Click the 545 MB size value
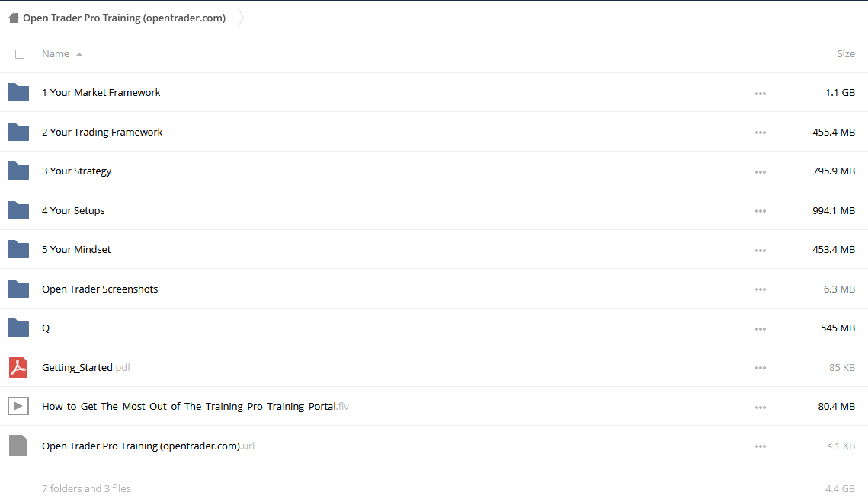868x502 pixels. 838,328
